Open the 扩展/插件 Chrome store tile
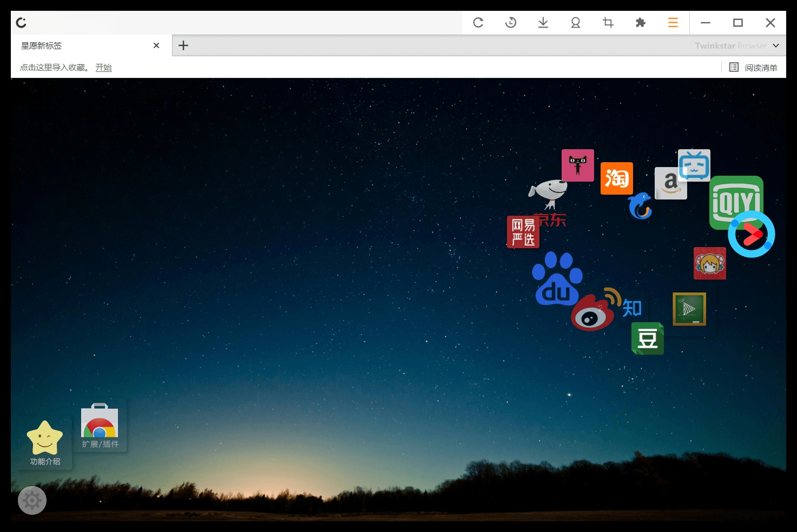Image resolution: width=797 pixels, height=532 pixels. [100, 425]
